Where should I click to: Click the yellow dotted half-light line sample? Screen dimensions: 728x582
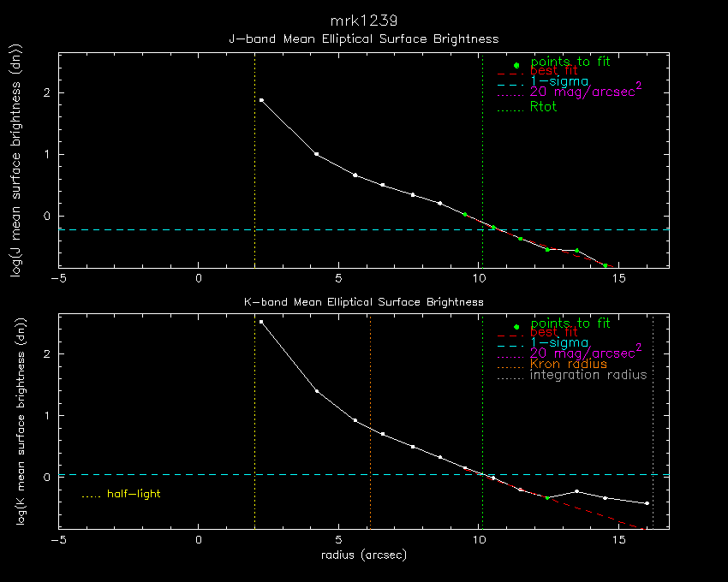point(91,495)
